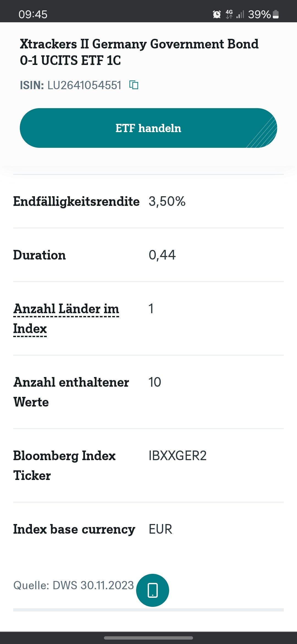This screenshot has width=297, height=644.
Task: Tap the Bloomberg ticker IBXXGER2
Action: [x=177, y=456]
